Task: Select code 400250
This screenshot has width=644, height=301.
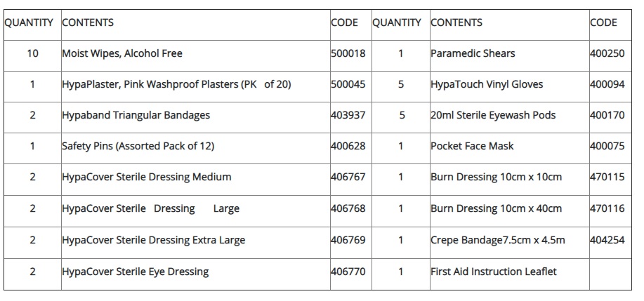Action: point(607,53)
